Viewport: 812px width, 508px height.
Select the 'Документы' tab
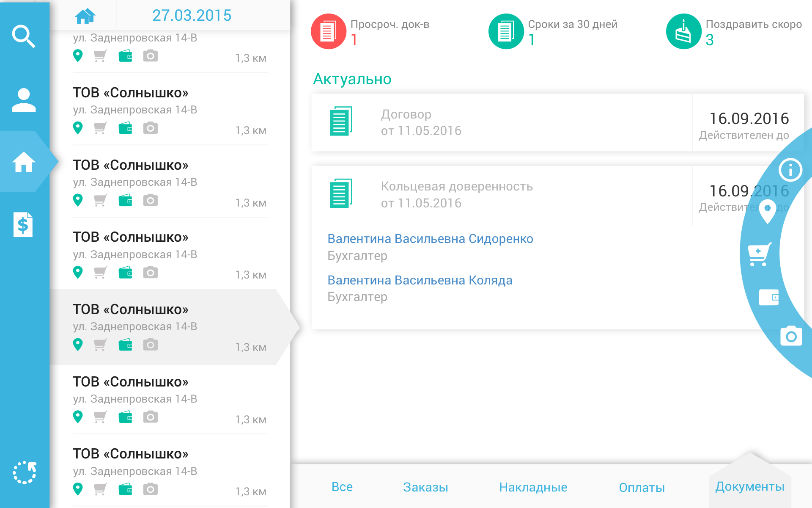750,486
